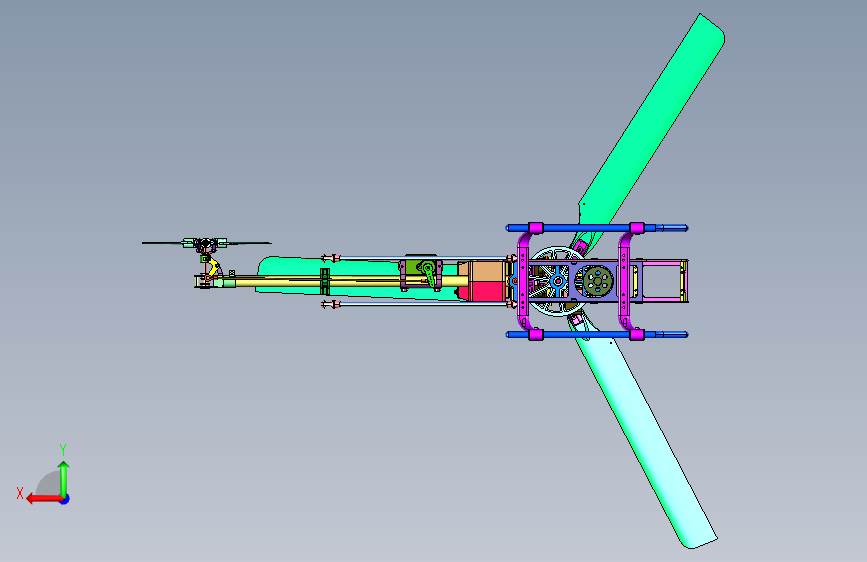
Task: Click the yellow tail bell crank
Action: click(x=213, y=268)
